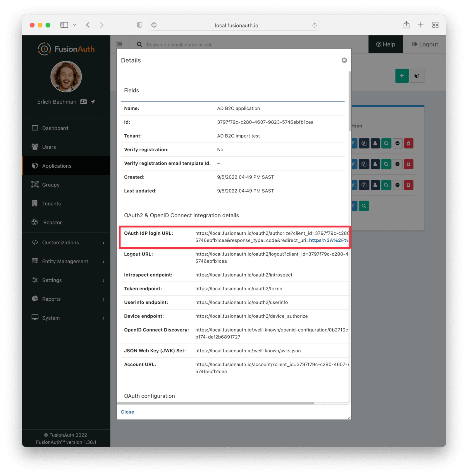
Task: Open the user card icon beside Erlich Bachman
Action: click(x=84, y=102)
